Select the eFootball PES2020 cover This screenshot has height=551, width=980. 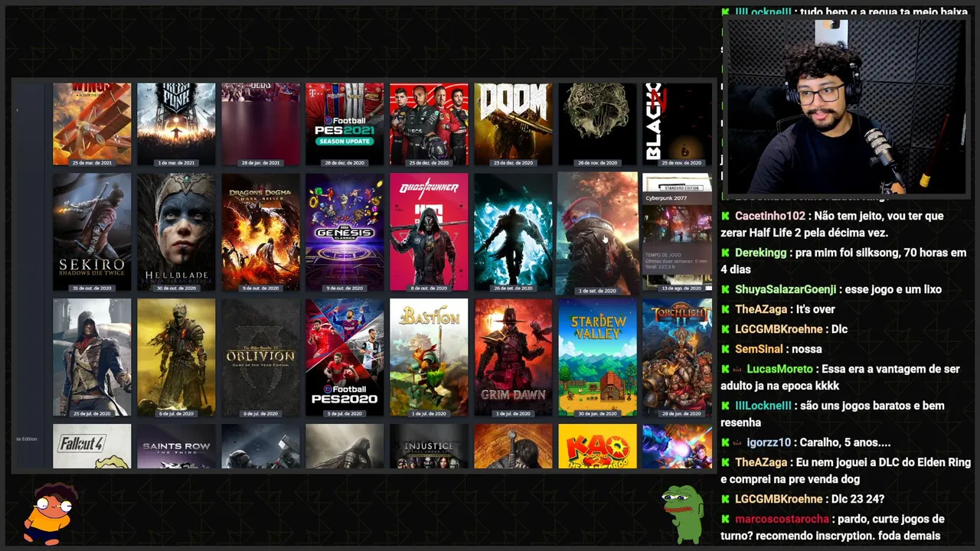pyautogui.click(x=345, y=357)
